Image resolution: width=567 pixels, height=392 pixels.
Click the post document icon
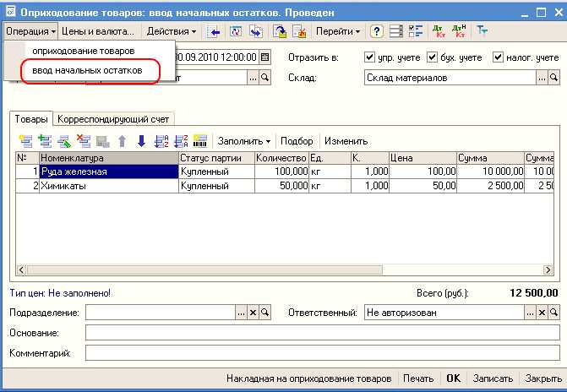point(279,32)
